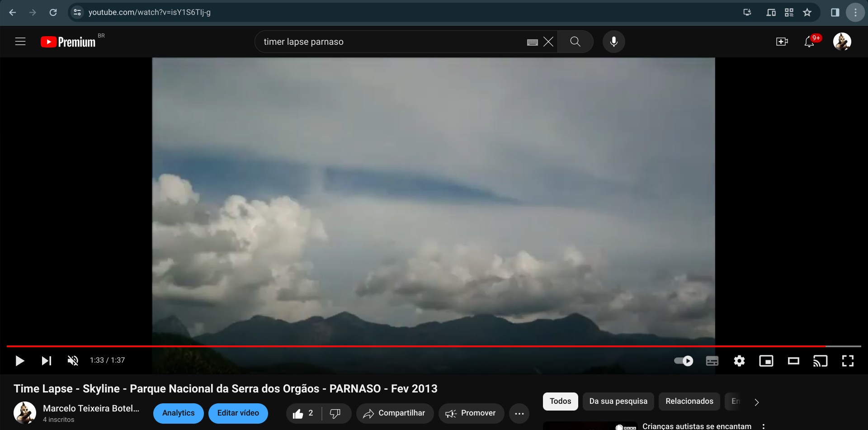Click the Create video icon
This screenshot has height=430, width=868.
coord(782,42)
